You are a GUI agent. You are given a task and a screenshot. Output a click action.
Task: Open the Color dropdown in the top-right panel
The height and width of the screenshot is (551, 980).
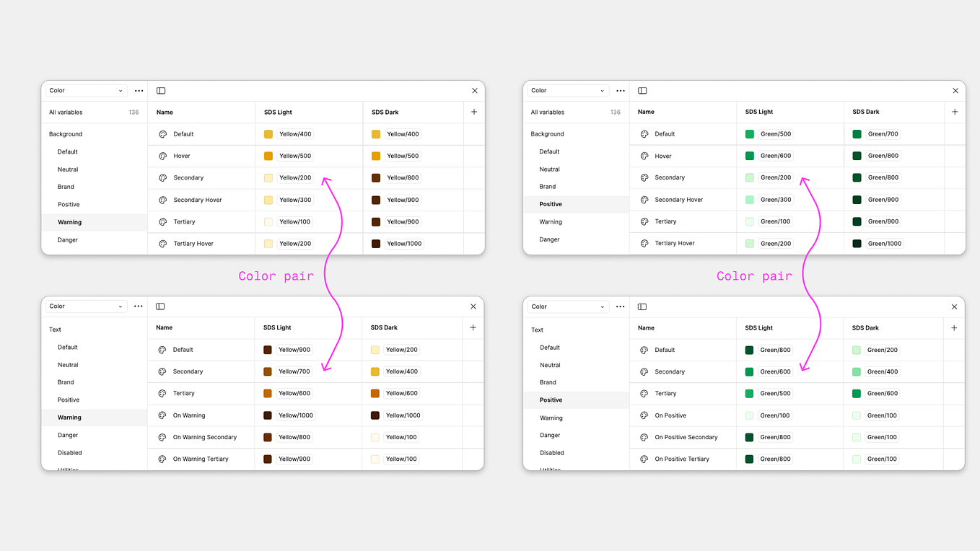pos(567,90)
